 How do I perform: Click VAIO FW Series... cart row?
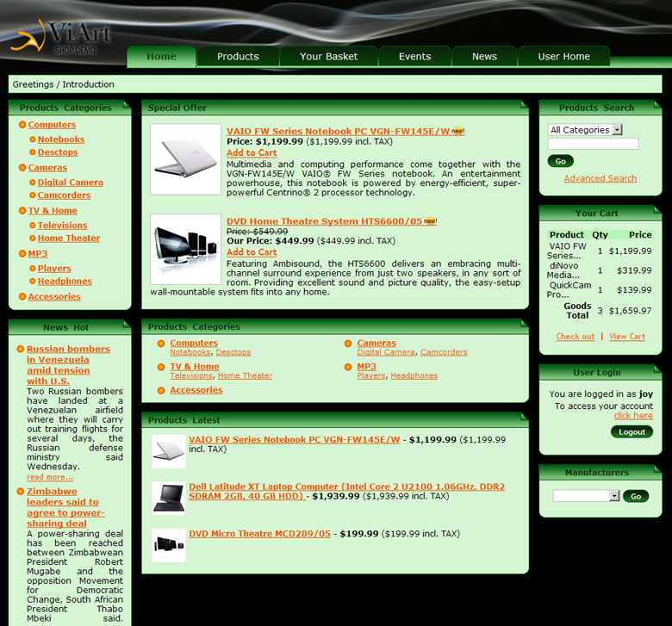pyautogui.click(x=600, y=251)
